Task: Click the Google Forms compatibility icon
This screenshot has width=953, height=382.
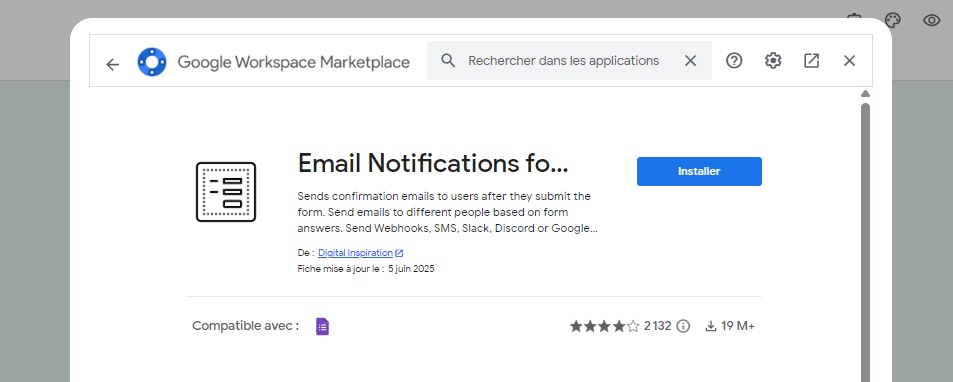Action: click(322, 326)
